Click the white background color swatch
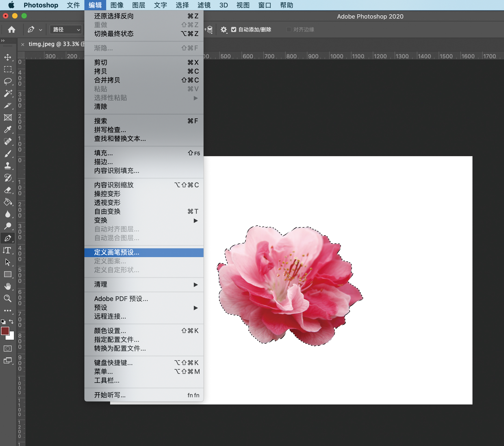This screenshot has width=504, height=446. pyautogui.click(x=11, y=337)
